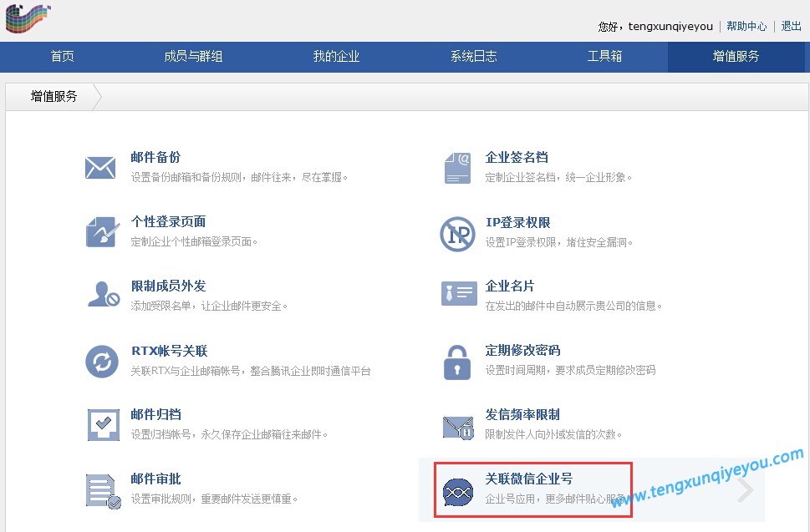Click the tengxunqiyeyou username text
Image resolution: width=810 pixels, height=532 pixels.
(670, 27)
